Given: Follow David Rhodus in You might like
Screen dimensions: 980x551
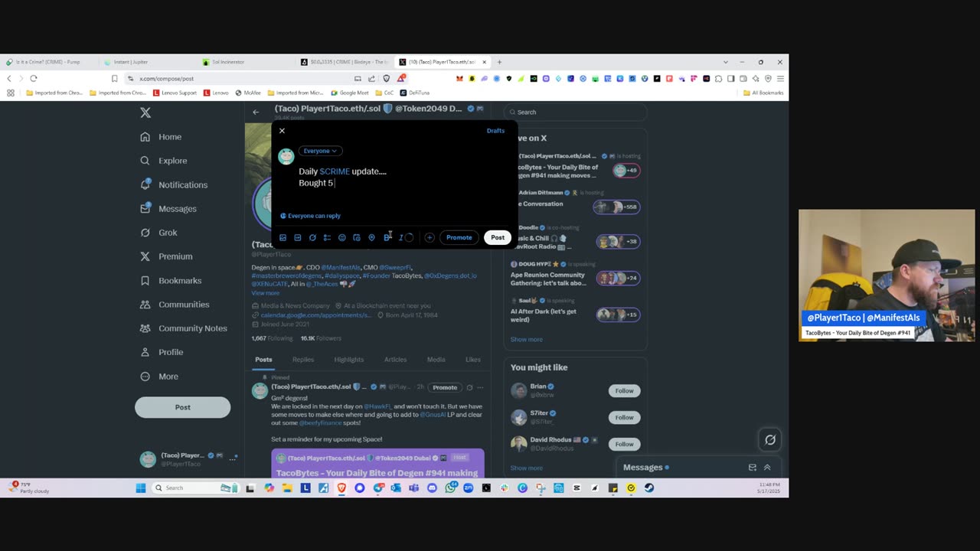Looking at the screenshot, I should click(624, 444).
